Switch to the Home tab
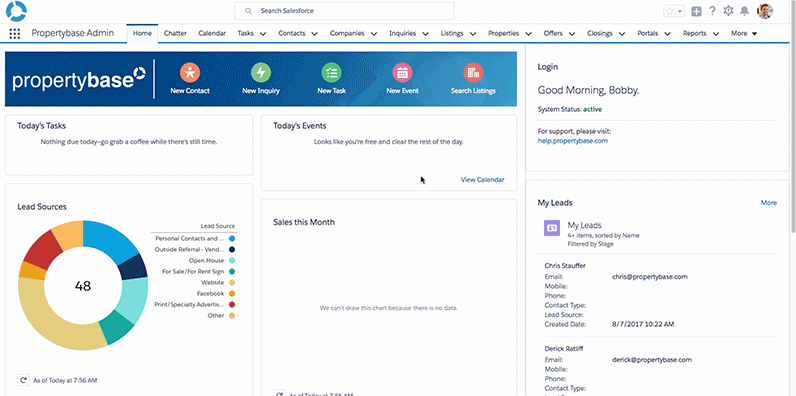The width and height of the screenshot is (796, 396). click(x=142, y=34)
